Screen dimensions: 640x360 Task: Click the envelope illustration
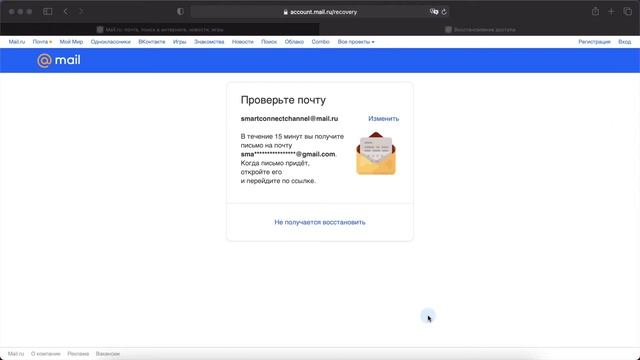tap(376, 153)
